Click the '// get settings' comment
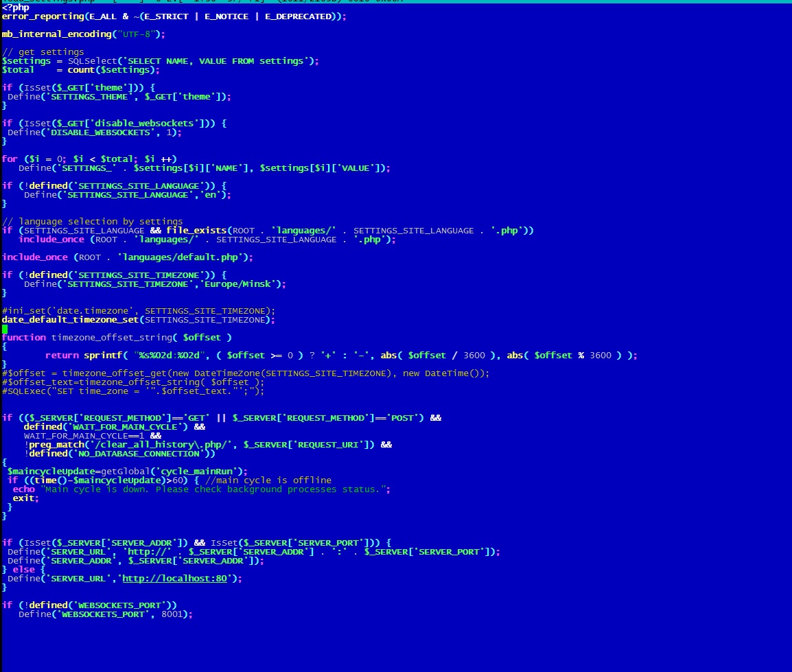 (x=43, y=52)
